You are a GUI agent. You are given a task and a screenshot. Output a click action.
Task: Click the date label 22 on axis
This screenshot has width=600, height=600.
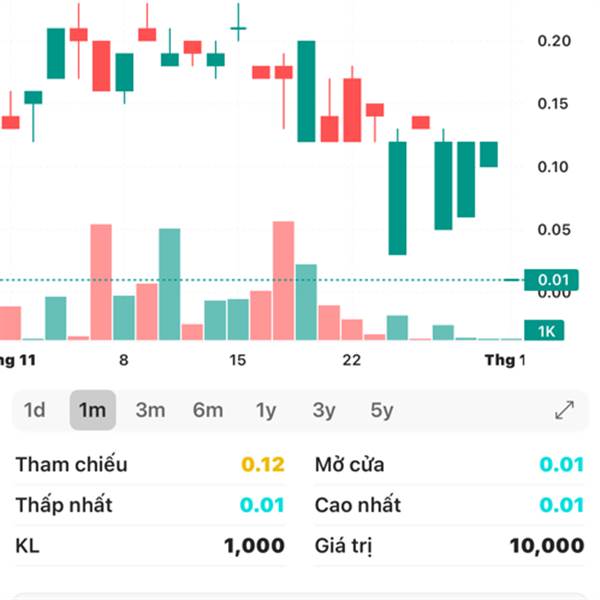[x=351, y=360]
